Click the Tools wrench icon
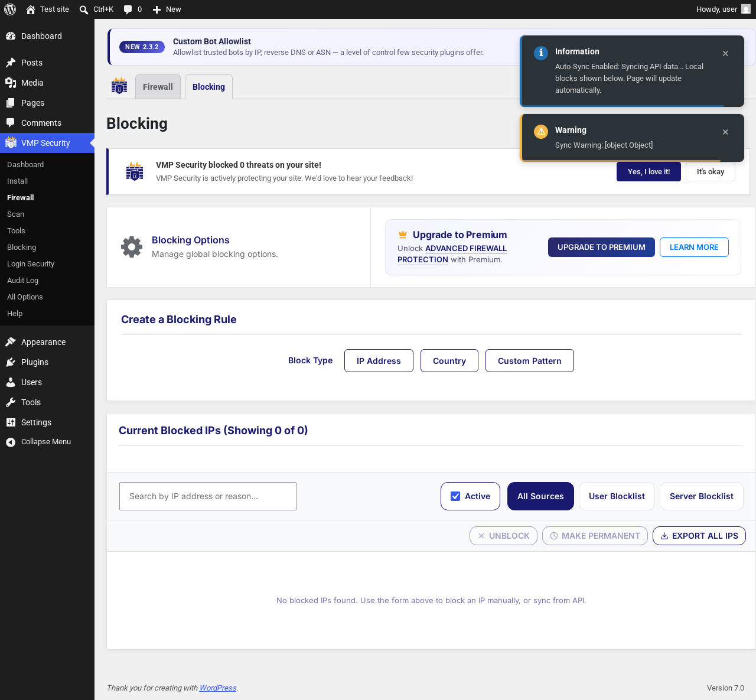The width and height of the screenshot is (756, 700). pos(11,402)
